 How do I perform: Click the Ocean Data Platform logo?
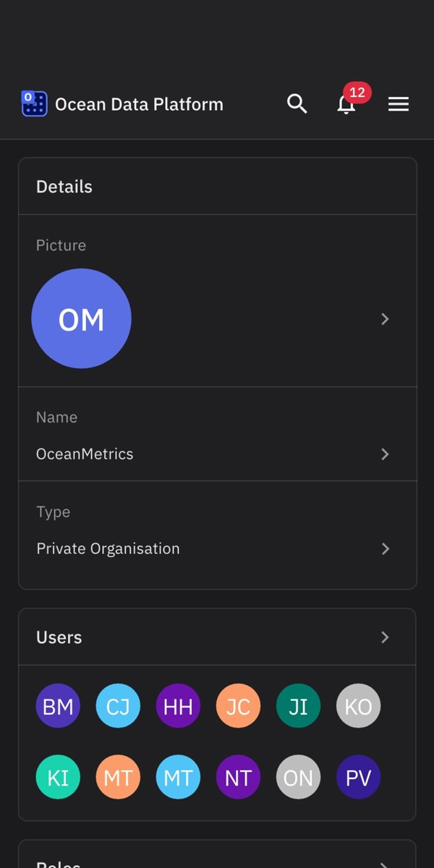(33, 103)
